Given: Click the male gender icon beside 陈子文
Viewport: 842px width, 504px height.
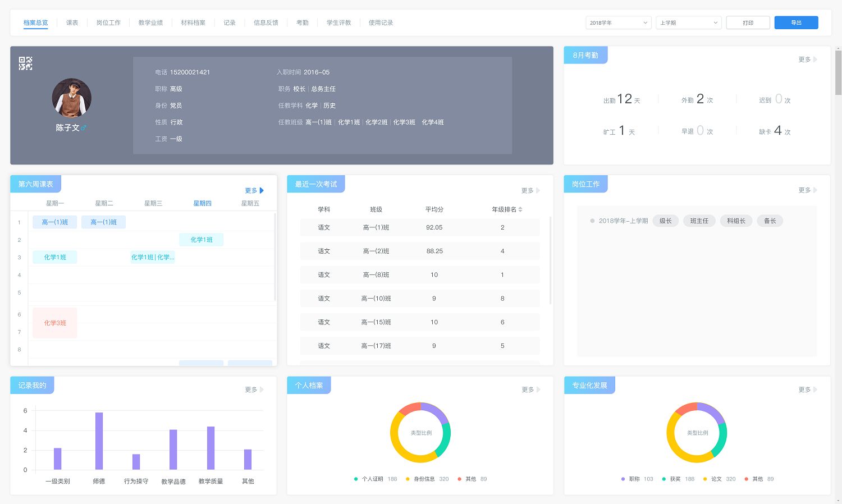Looking at the screenshot, I should (84, 128).
